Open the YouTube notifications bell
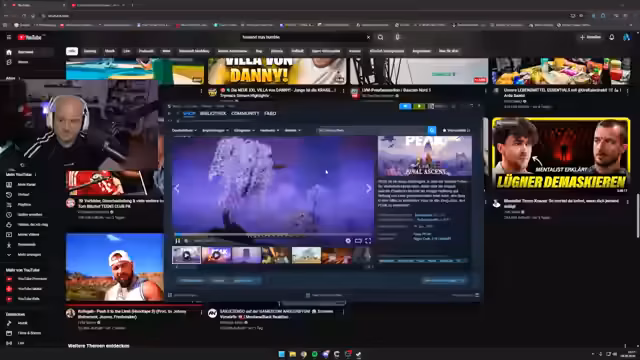Screen dimensions: 640x360 [611, 37]
